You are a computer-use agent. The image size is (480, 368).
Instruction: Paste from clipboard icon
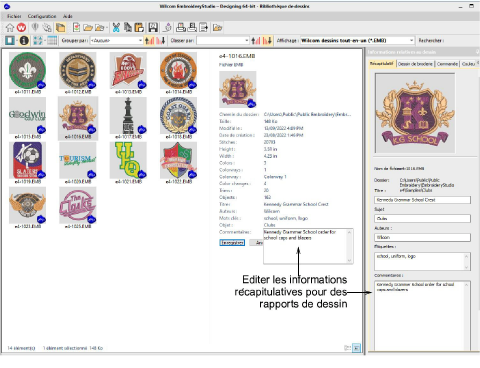pyautogui.click(x=139, y=28)
